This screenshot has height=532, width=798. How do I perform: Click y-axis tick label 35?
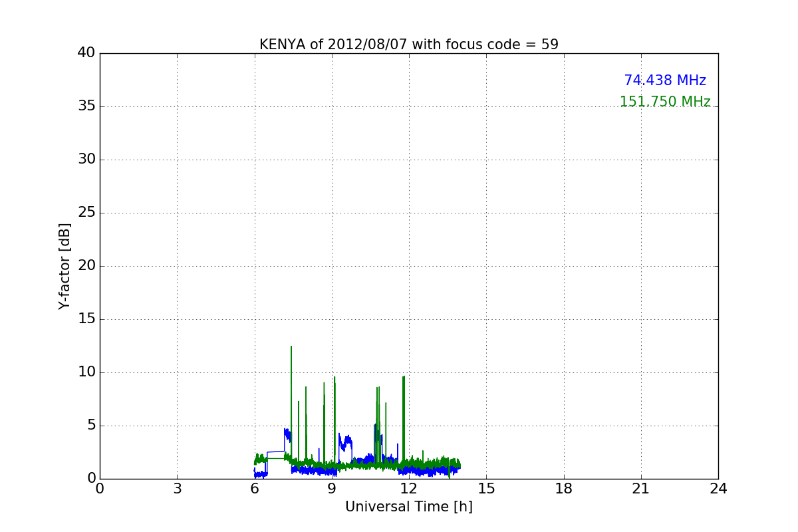pos(86,106)
